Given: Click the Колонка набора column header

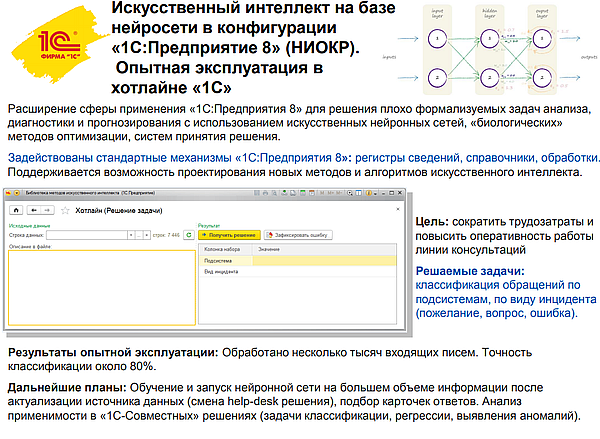Looking at the screenshot, I should pyautogui.click(x=225, y=249).
